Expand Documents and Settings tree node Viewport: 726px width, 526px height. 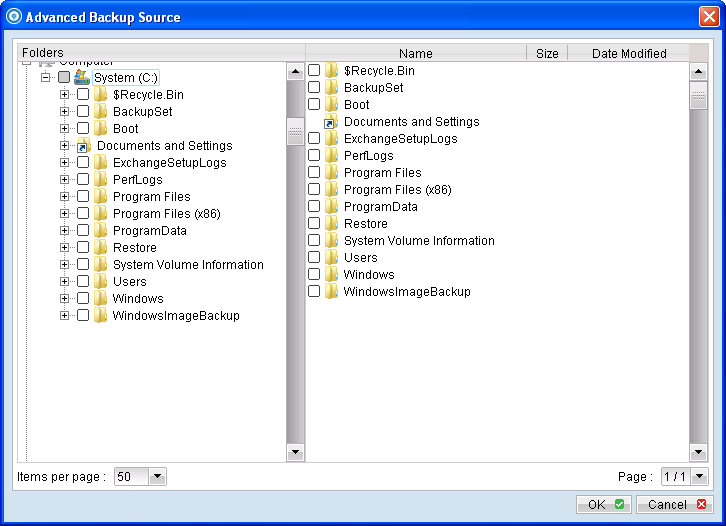coord(64,145)
